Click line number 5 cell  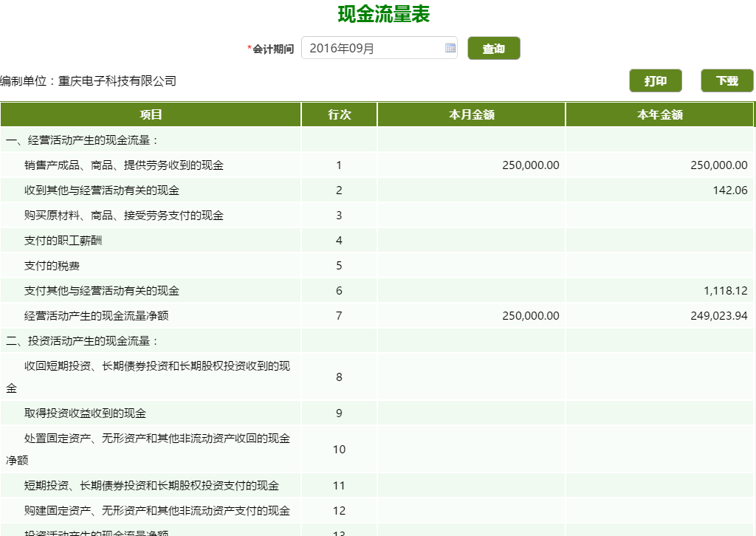tap(339, 266)
